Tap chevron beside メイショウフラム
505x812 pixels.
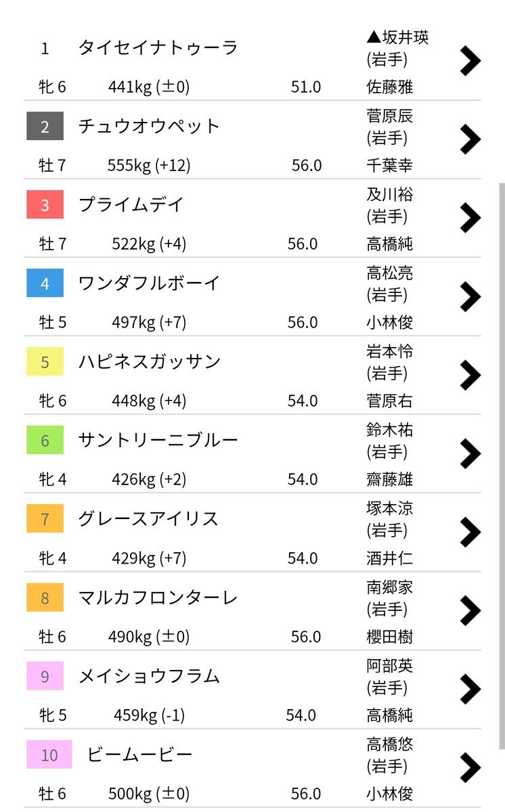[x=470, y=689]
